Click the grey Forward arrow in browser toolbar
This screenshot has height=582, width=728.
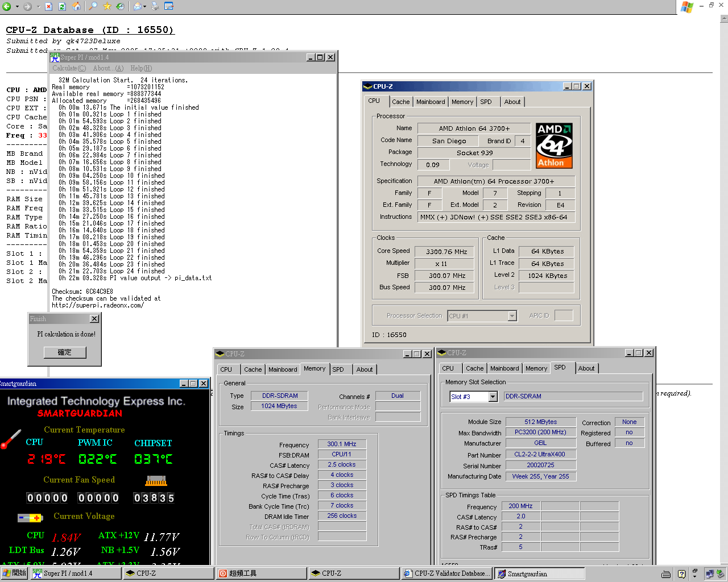pos(27,6)
